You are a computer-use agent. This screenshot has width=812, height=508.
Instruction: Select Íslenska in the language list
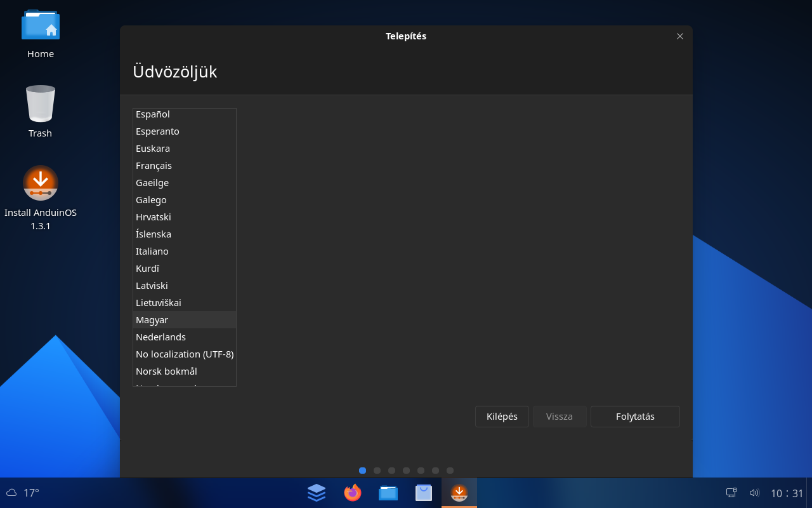tap(185, 234)
